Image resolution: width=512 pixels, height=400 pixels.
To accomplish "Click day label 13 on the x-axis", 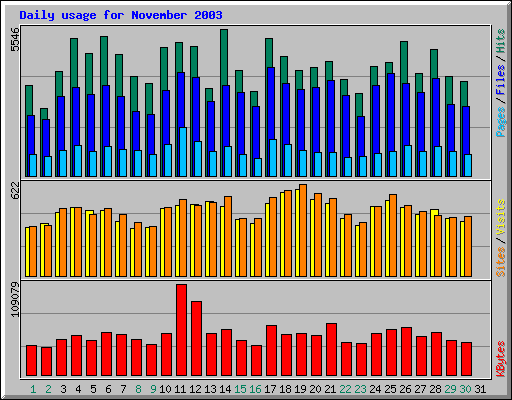I will click(210, 389).
